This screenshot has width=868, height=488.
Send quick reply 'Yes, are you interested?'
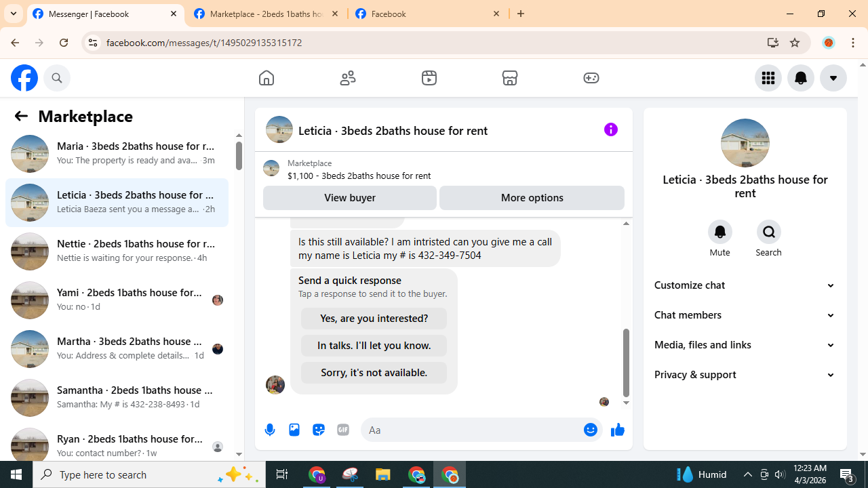(374, 319)
